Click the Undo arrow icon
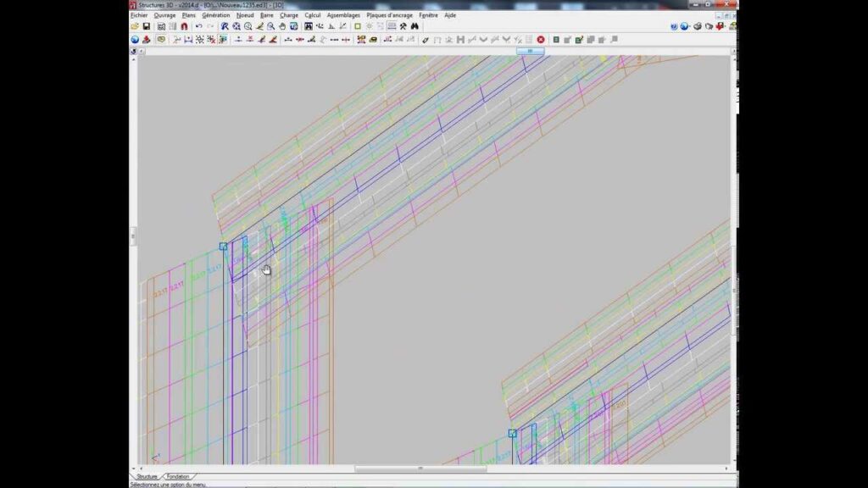The width and height of the screenshot is (868, 488). 199,26
